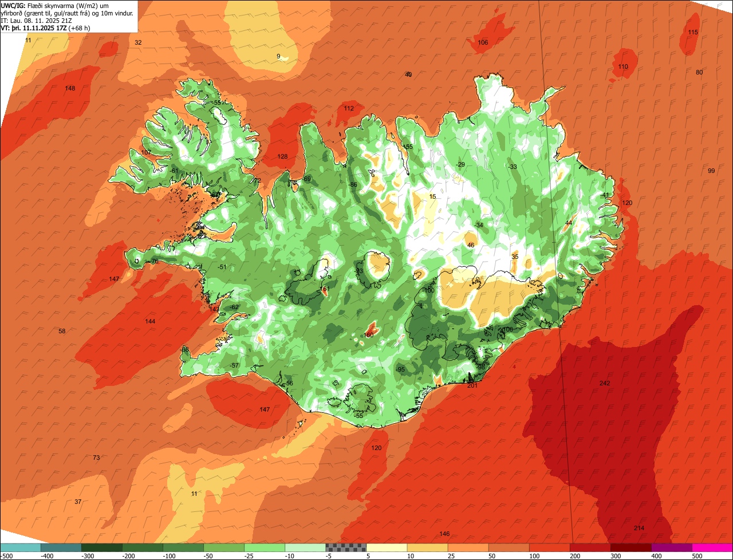This screenshot has width=733, height=560.
Task: Select the magenta legend swatch above 500
Action: tap(712, 547)
